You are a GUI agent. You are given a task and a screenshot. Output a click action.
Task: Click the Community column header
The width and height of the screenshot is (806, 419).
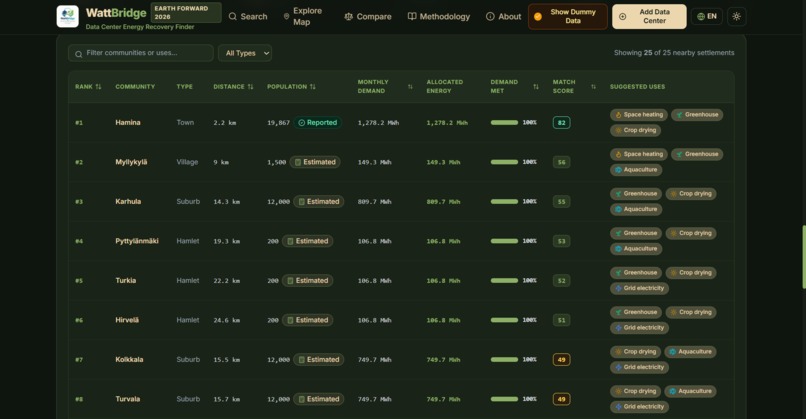(135, 86)
